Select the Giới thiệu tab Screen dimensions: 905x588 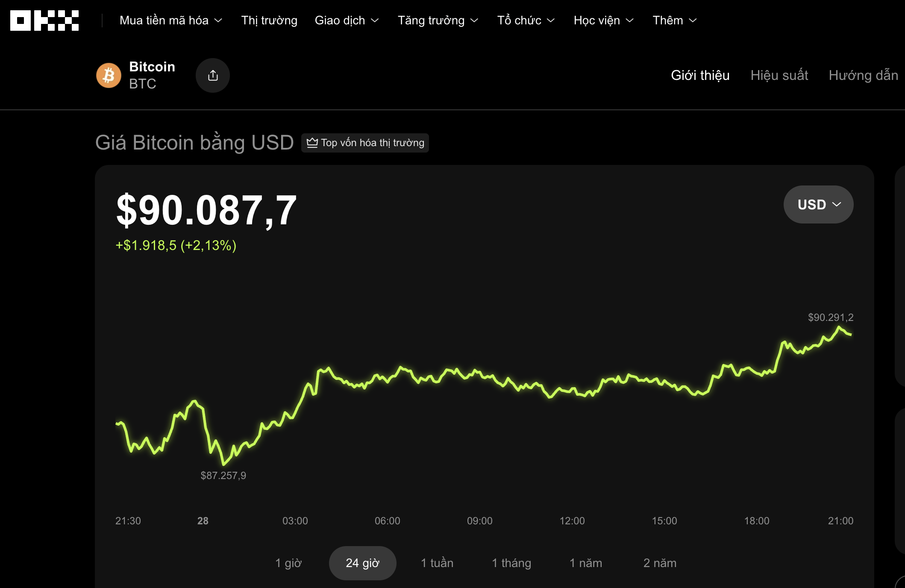tap(700, 75)
